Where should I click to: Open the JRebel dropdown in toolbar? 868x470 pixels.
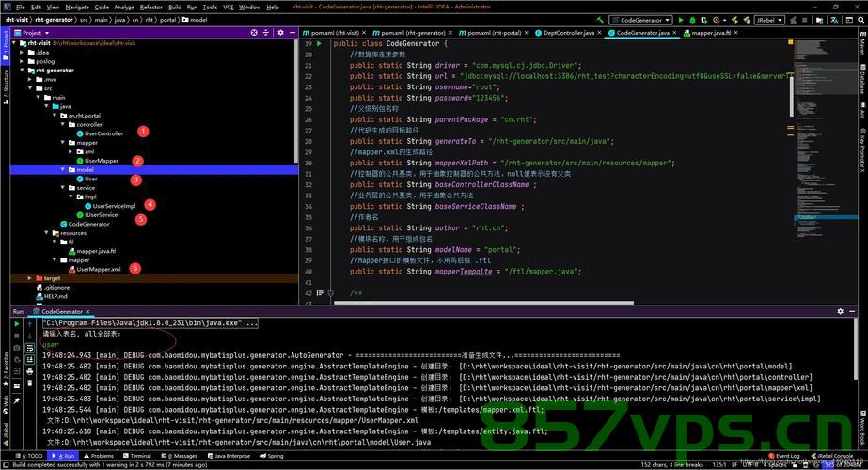click(769, 20)
